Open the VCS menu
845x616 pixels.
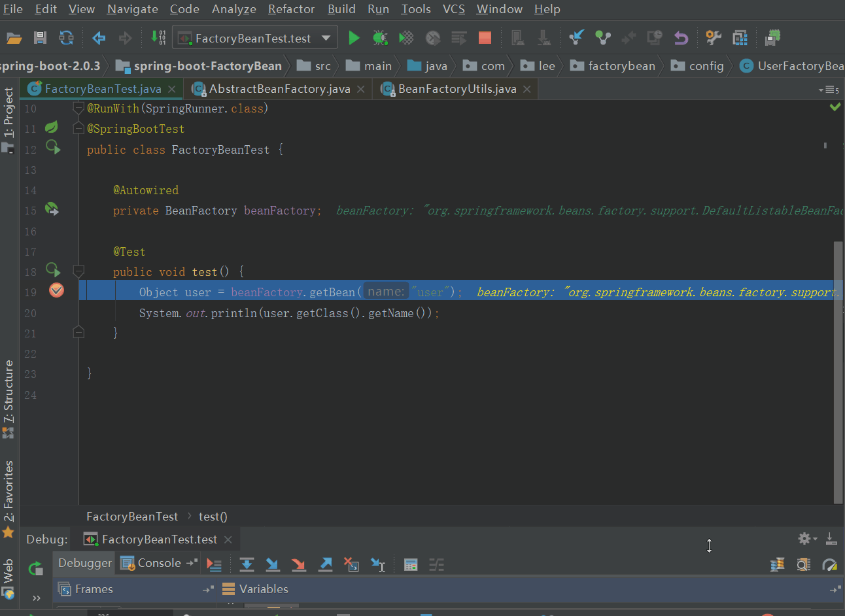[454, 9]
